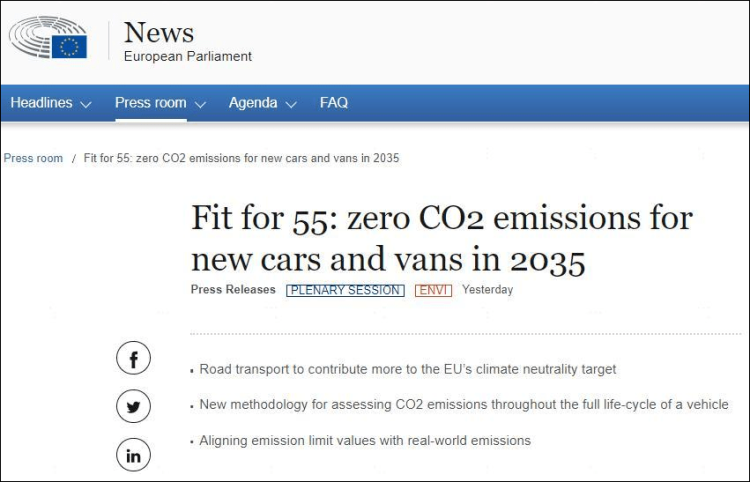Click the current page breadcrumb title
The width and height of the screenshot is (750, 482).
242,159
